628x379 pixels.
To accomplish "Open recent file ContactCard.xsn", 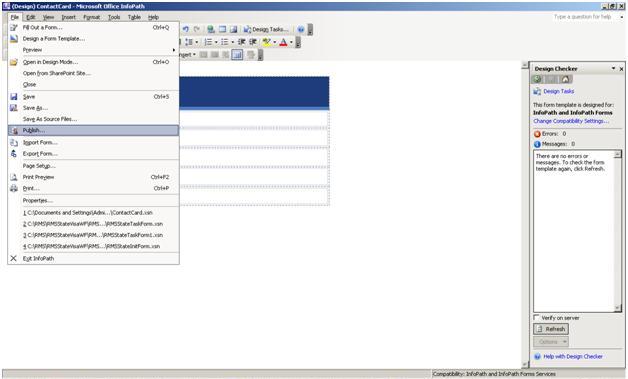I will click(93, 213).
